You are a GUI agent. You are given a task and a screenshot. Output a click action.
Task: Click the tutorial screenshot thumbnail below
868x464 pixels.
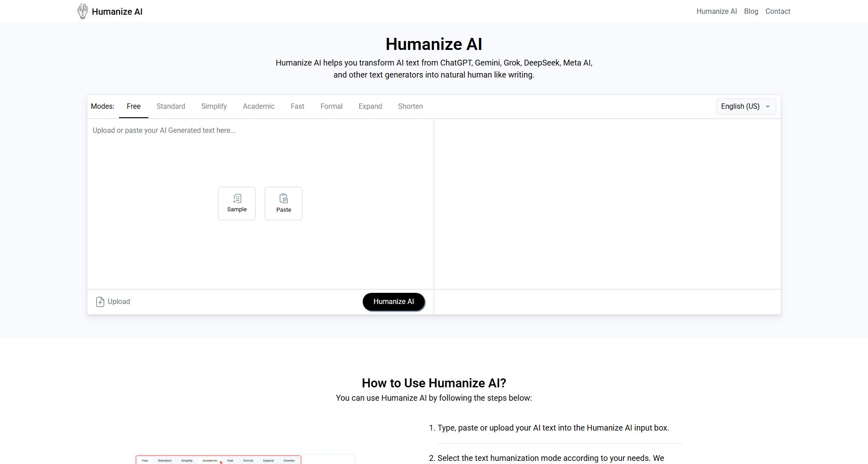click(x=245, y=459)
